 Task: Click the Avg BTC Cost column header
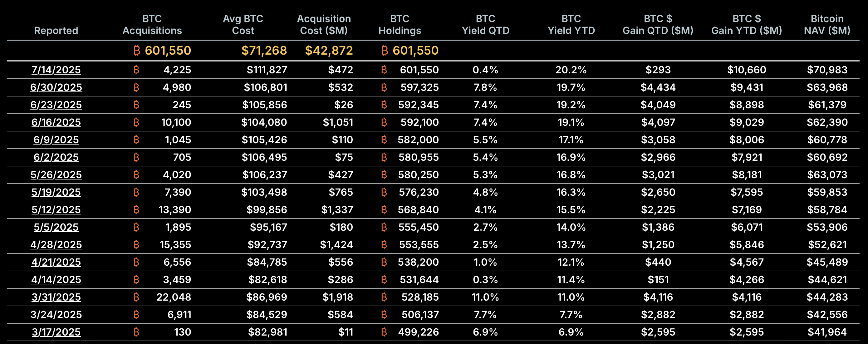coord(243,25)
